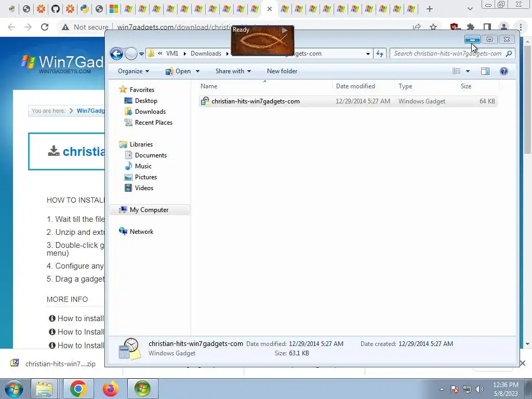Open the Chrome extensions puzzle icon
The image size is (532, 399).
(x=471, y=27)
